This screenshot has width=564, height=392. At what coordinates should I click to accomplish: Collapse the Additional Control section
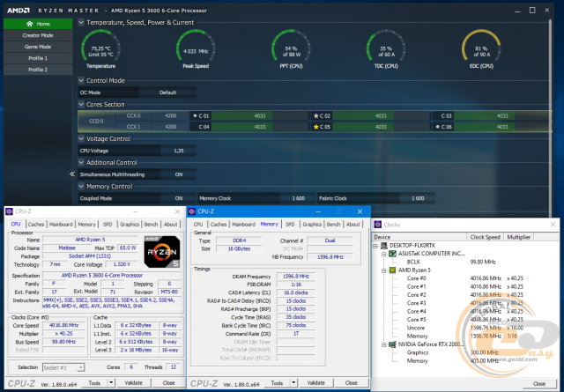(81, 163)
